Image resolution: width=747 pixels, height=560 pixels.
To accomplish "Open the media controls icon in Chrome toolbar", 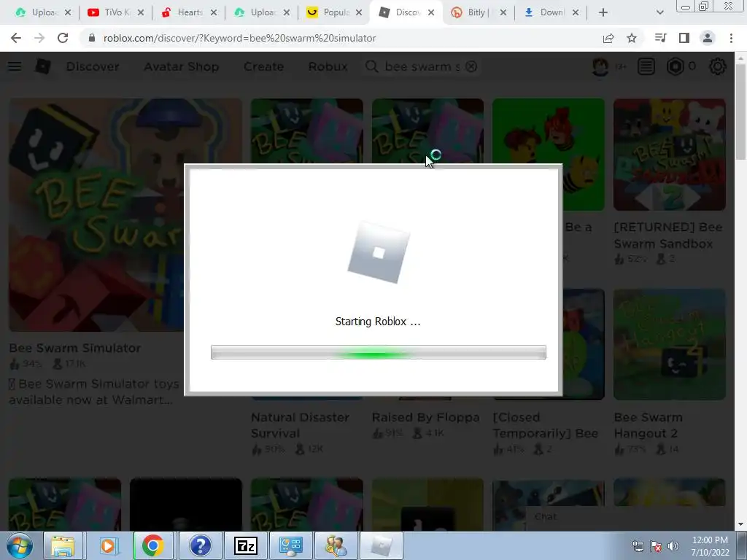I will point(660,38).
